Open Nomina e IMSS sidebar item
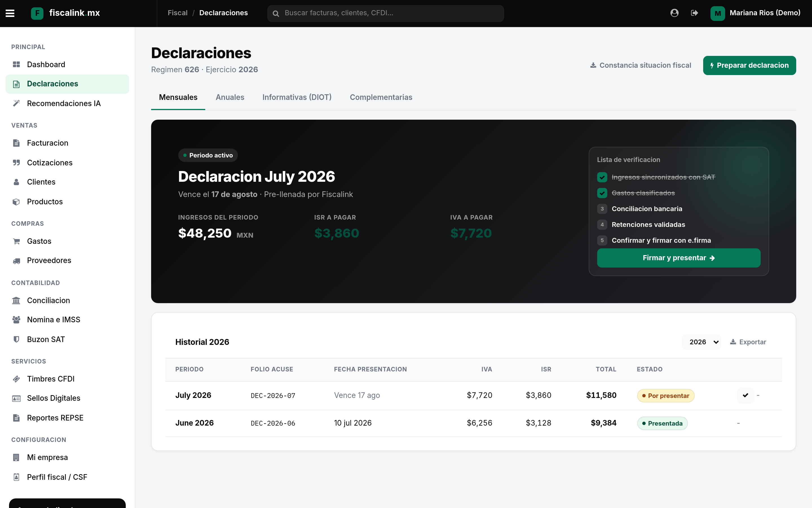This screenshot has height=508, width=812. pyautogui.click(x=67, y=319)
